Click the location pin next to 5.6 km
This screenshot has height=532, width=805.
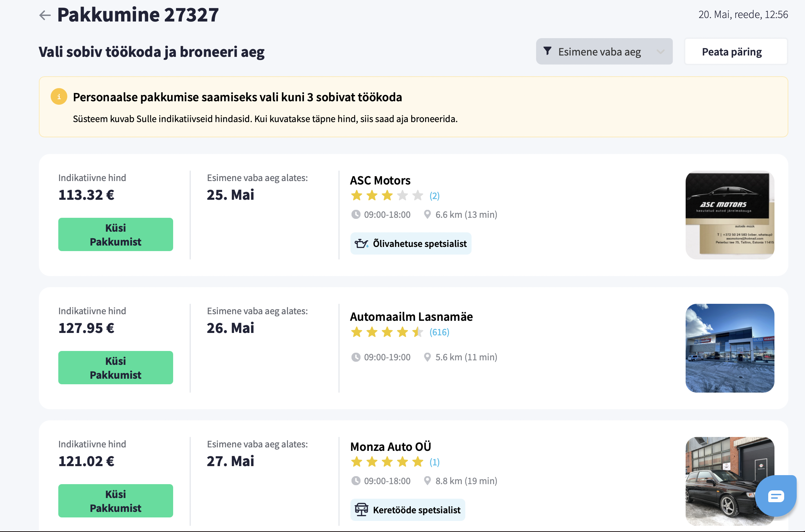pyautogui.click(x=427, y=357)
